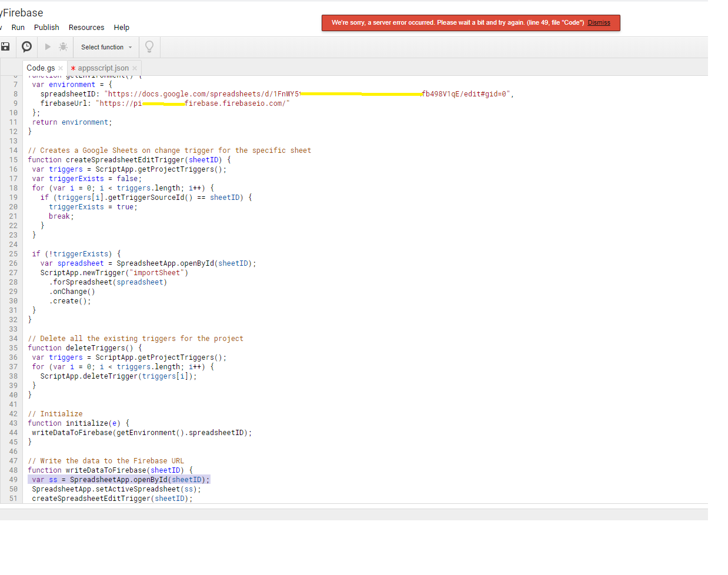Open the Resources menu

pos(86,27)
